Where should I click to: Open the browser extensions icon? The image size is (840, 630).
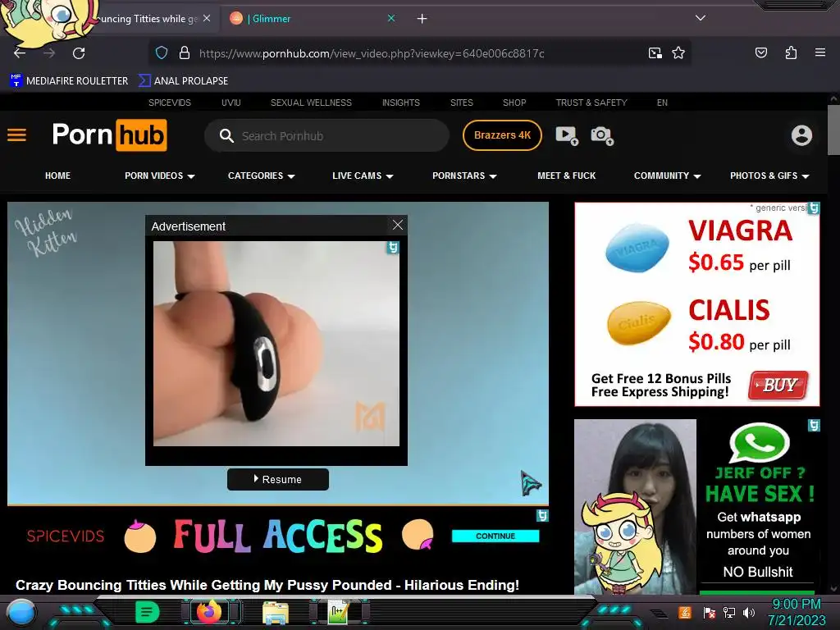tap(791, 52)
